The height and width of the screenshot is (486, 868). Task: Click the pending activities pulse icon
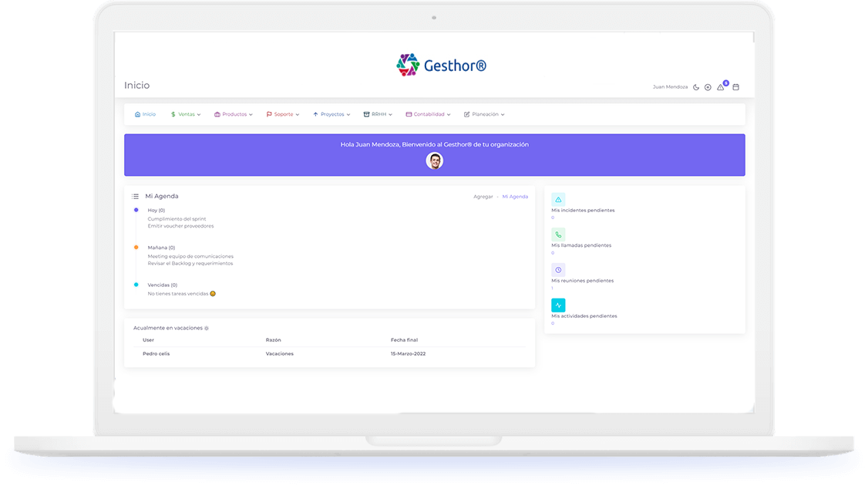(x=558, y=305)
